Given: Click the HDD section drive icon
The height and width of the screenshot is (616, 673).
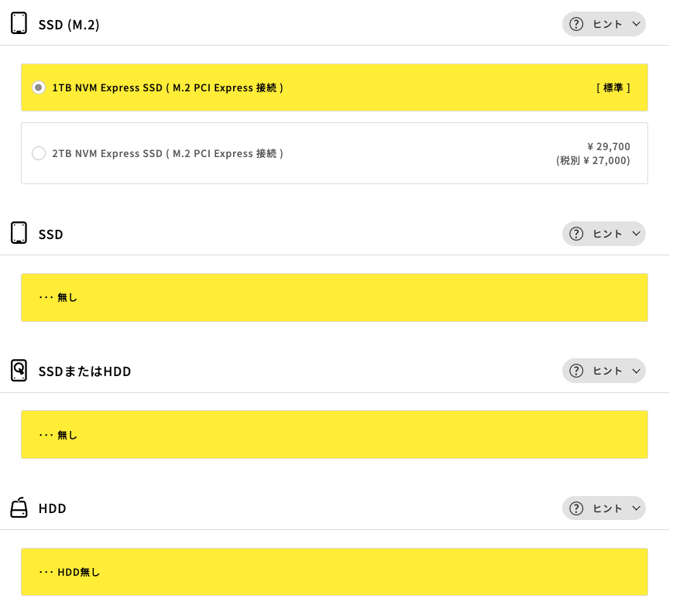Looking at the screenshot, I should point(19,508).
